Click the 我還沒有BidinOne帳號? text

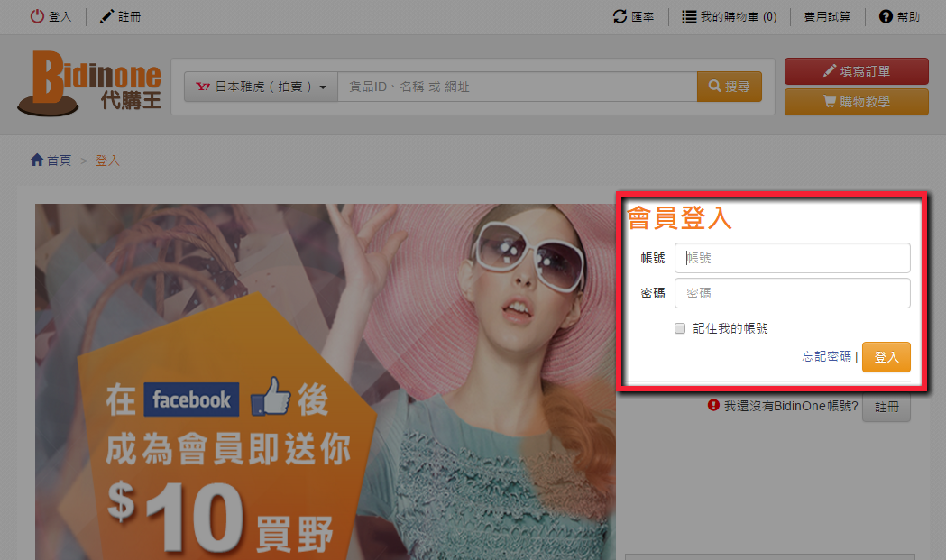tap(791, 406)
